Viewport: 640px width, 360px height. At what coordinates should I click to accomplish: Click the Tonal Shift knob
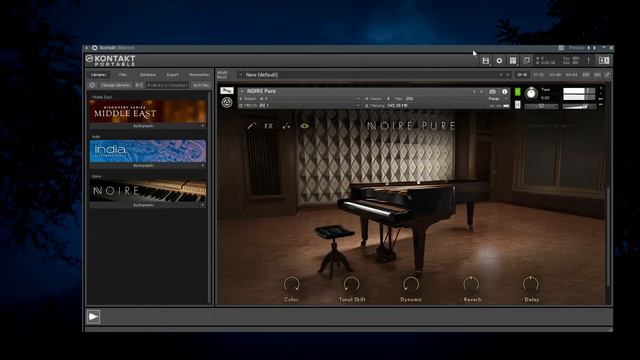(x=351, y=284)
